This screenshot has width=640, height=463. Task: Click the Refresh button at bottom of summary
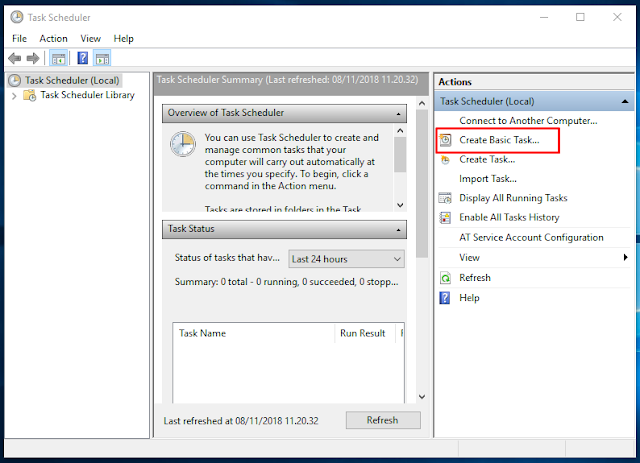click(383, 420)
